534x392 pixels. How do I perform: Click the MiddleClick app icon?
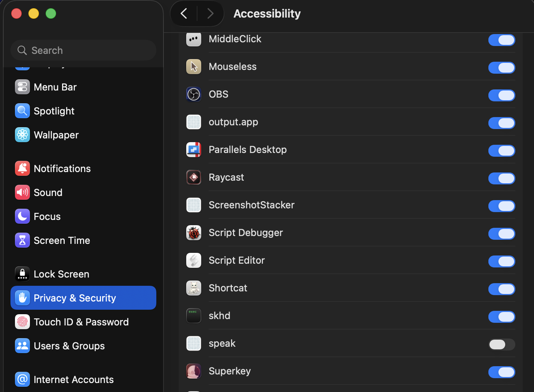pyautogui.click(x=193, y=39)
